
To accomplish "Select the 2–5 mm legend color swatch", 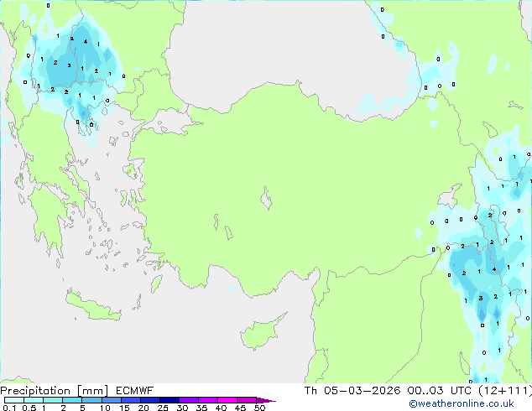I will coord(72,400).
